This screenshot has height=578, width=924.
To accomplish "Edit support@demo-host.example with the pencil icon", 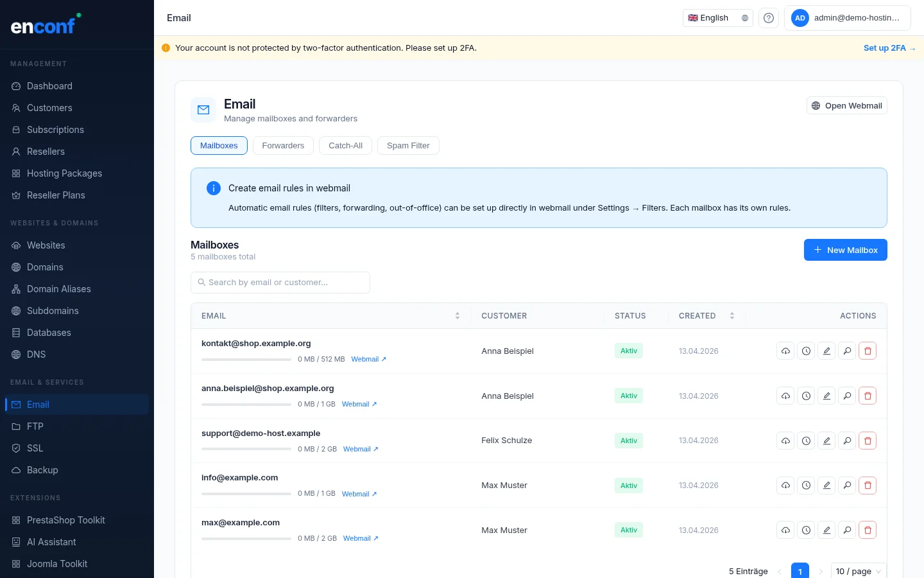I will coord(826,441).
